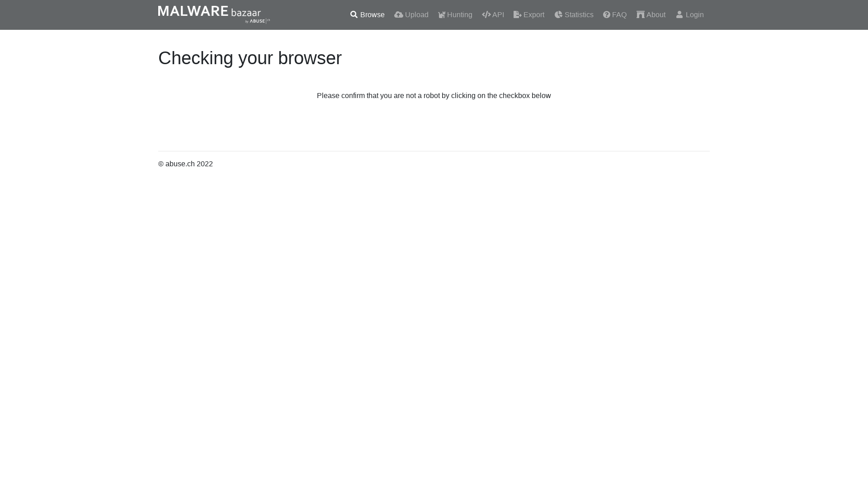Navigate to the Upload section
Screen dimensions: 868x488
[415, 14]
